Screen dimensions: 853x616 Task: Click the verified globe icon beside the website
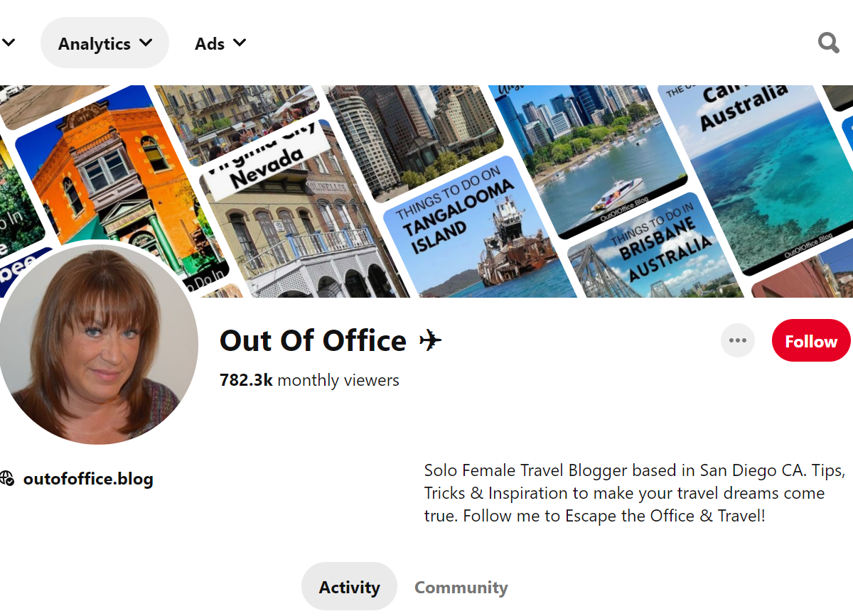[7, 478]
